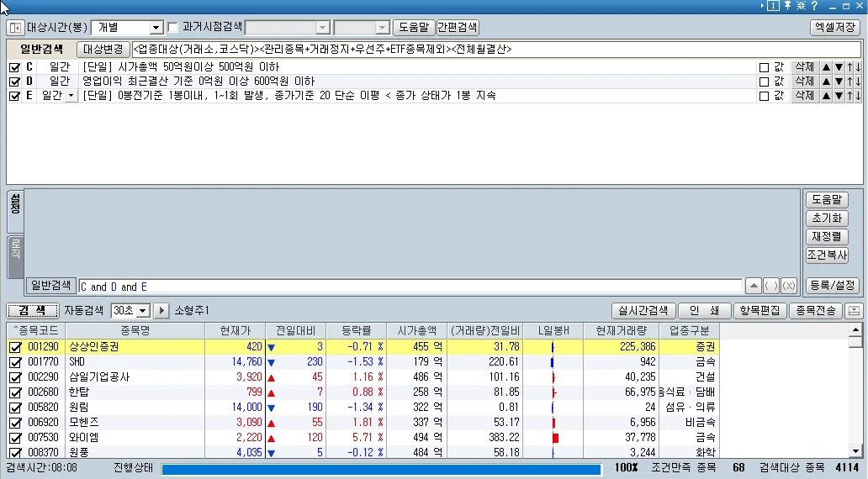This screenshot has width=868, height=479.
Task: Expand the 일간 dropdown on condition E
Action: 70,96
